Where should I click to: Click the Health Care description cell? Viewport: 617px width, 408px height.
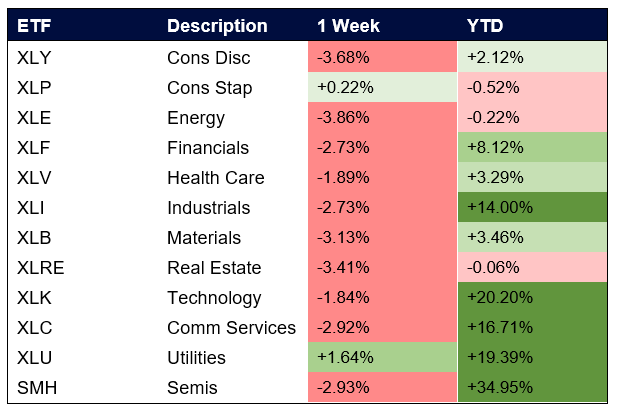216,177
